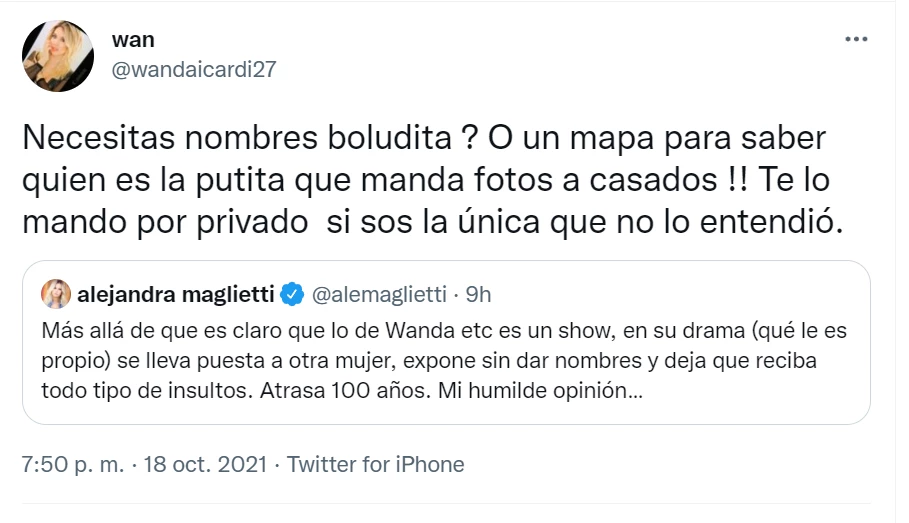Click the name alejandra maglietti

coord(176,295)
